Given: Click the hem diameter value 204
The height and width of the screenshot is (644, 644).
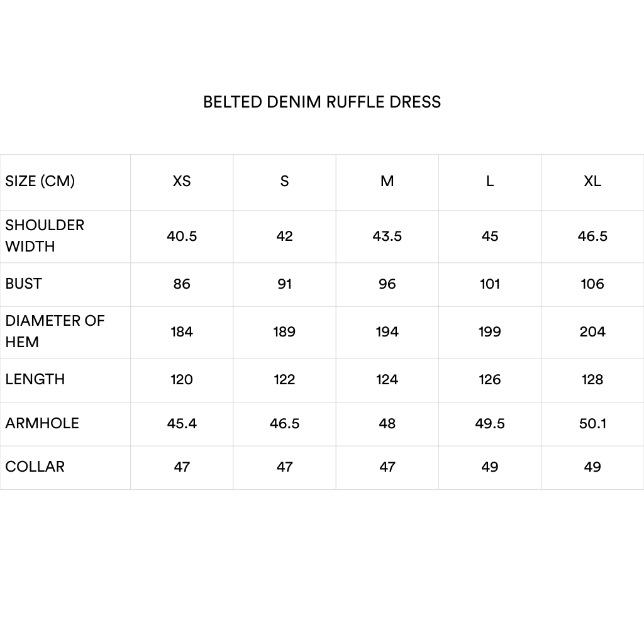Looking at the screenshot, I should pyautogui.click(x=592, y=332).
